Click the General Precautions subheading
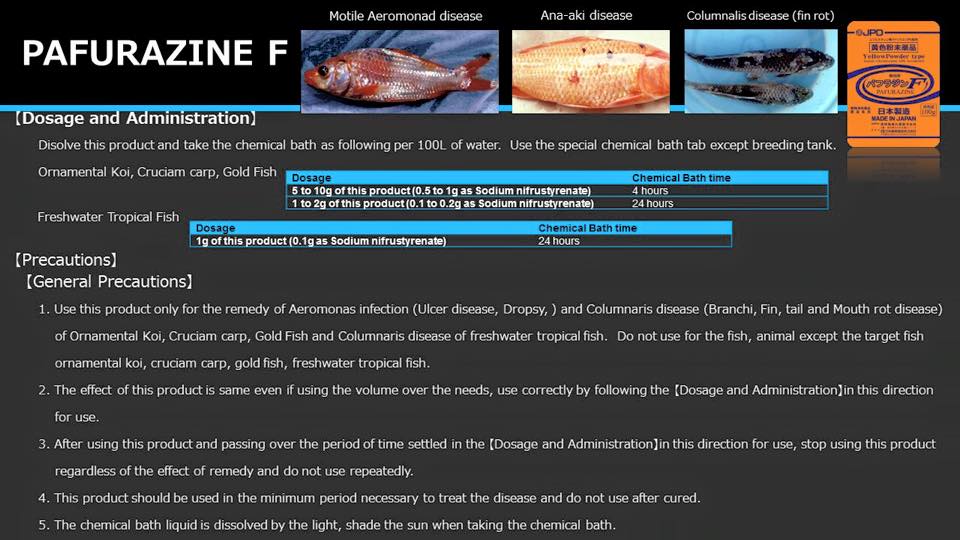 coord(109,282)
